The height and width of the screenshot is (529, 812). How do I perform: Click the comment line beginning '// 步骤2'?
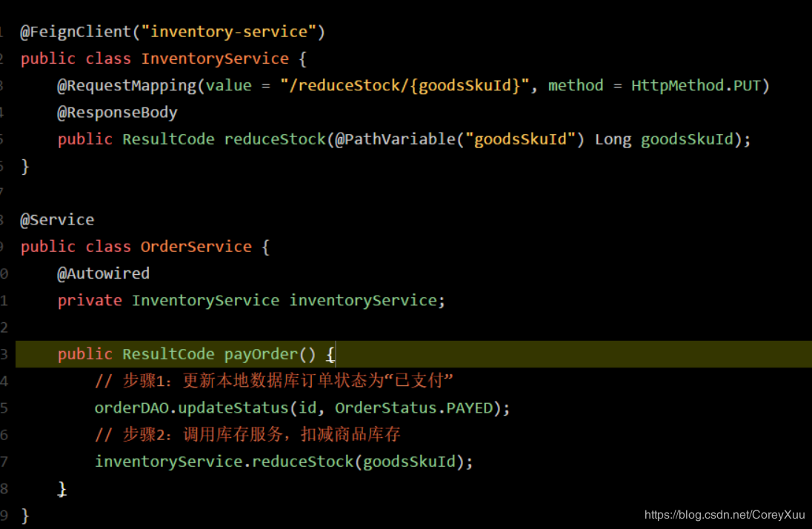[247, 434]
